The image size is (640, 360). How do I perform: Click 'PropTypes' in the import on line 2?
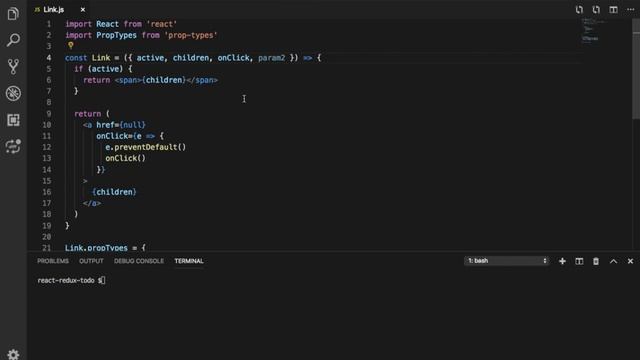click(116, 36)
